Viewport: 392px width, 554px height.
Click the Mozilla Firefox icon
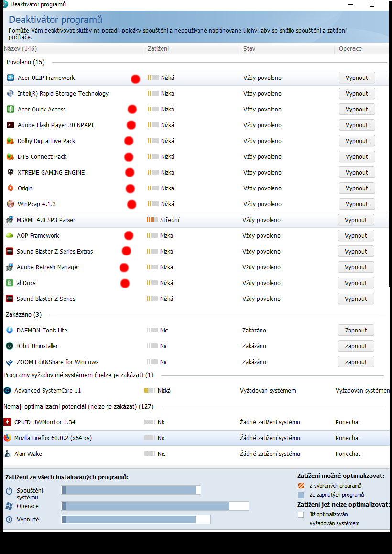(x=7, y=438)
